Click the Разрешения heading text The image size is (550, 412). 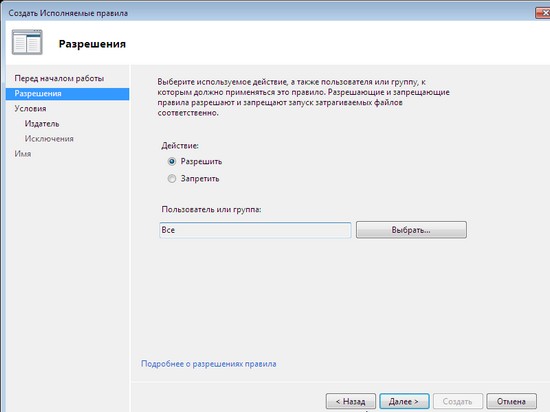(x=92, y=44)
